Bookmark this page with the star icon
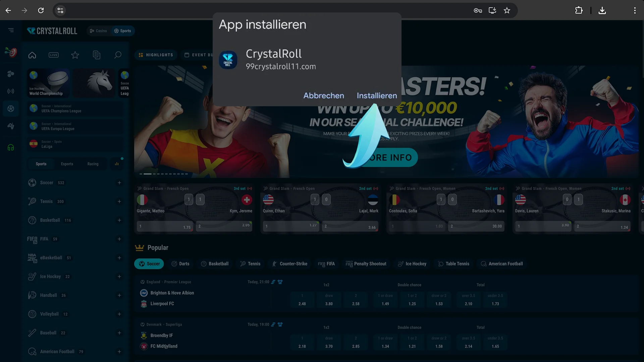Image resolution: width=644 pixels, height=362 pixels. pos(507,10)
